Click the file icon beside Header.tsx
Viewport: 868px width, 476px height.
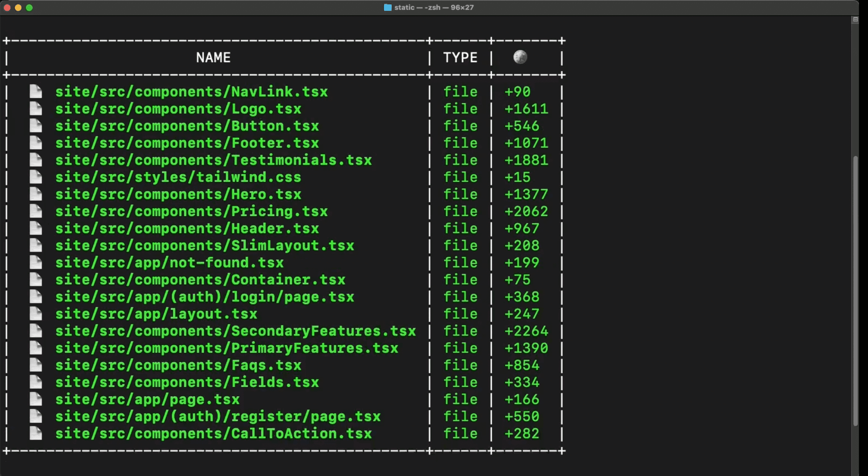36,228
